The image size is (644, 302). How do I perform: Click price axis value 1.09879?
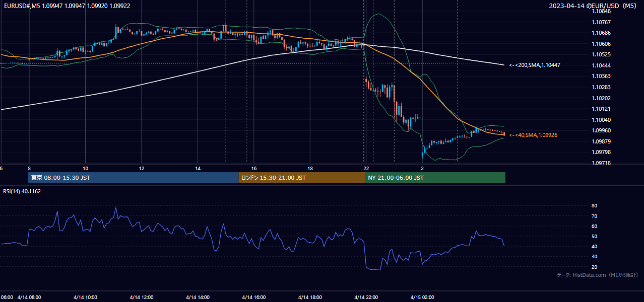601,141
